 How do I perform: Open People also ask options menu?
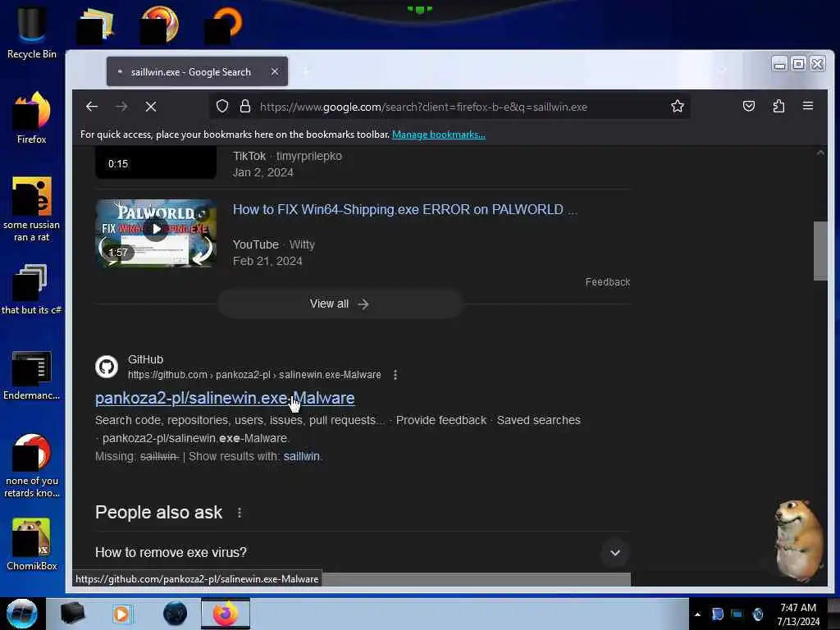pos(240,513)
